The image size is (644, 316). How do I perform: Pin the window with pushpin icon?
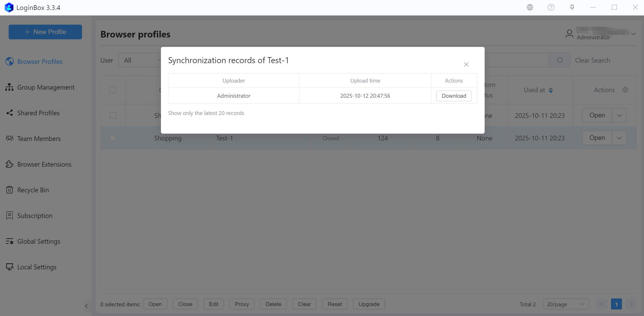[x=572, y=7]
